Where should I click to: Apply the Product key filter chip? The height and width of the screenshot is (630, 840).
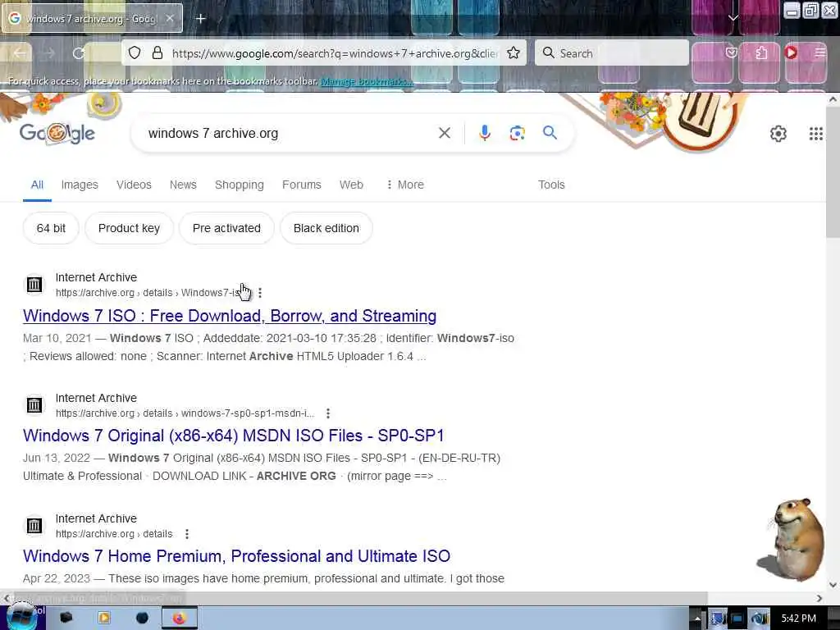pos(129,228)
